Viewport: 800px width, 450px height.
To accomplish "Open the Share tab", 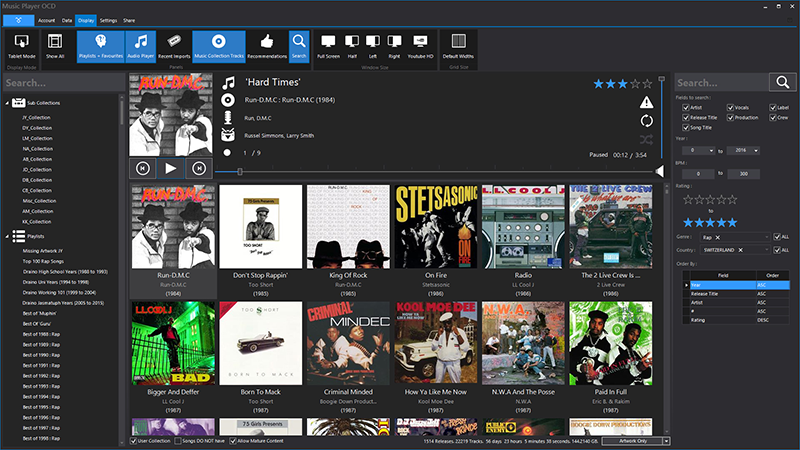I will coord(129,20).
